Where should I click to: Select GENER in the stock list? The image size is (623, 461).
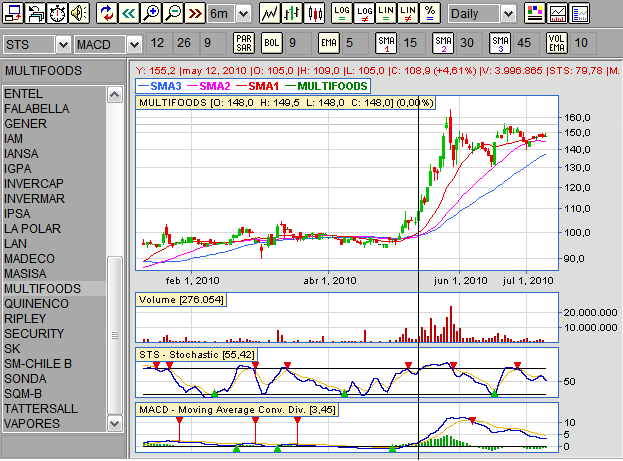[54, 124]
